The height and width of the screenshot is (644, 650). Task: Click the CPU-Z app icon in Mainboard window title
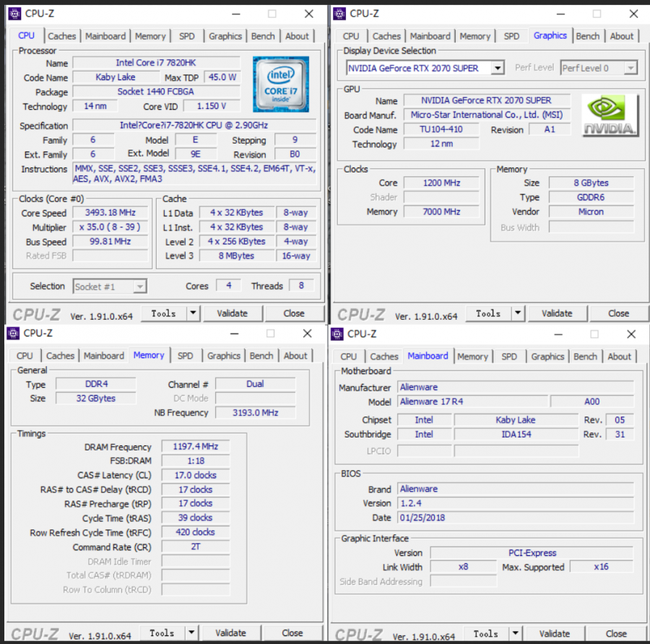tap(337, 334)
